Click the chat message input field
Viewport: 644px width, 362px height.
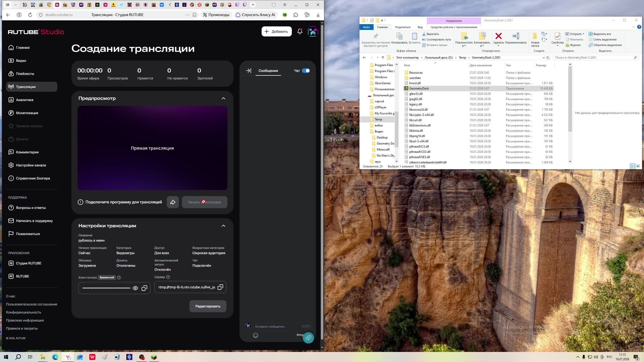(x=277, y=326)
